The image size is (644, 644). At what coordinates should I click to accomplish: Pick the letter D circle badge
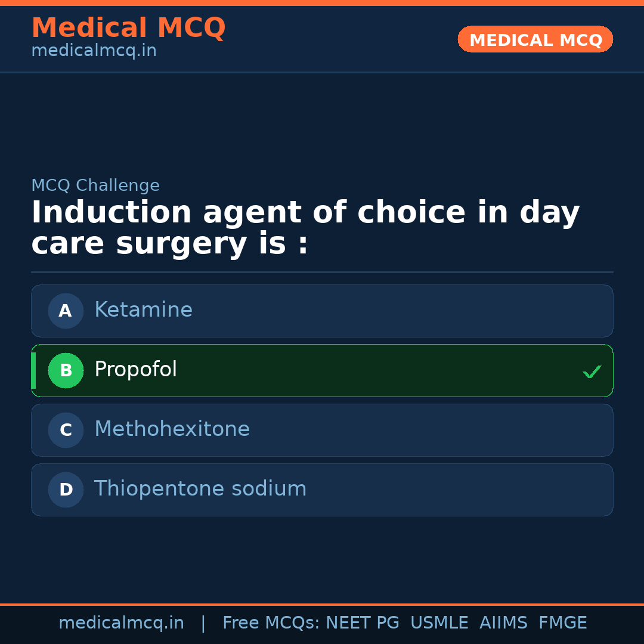[66, 490]
